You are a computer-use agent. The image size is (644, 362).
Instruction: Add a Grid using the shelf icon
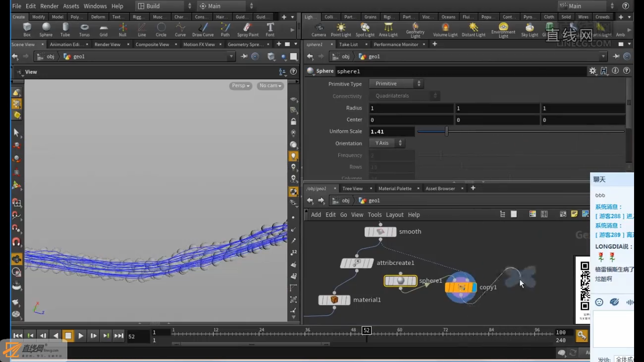[x=104, y=30]
